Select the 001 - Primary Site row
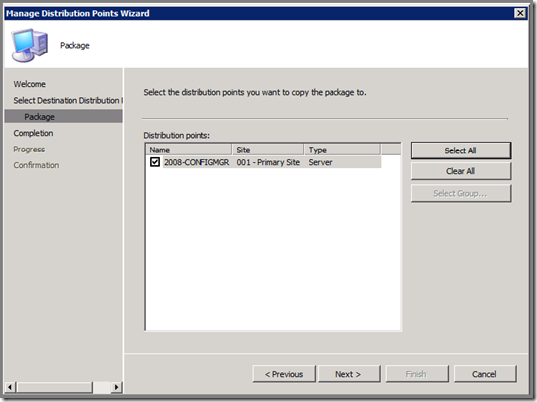The width and height of the screenshot is (537, 402). click(268, 162)
